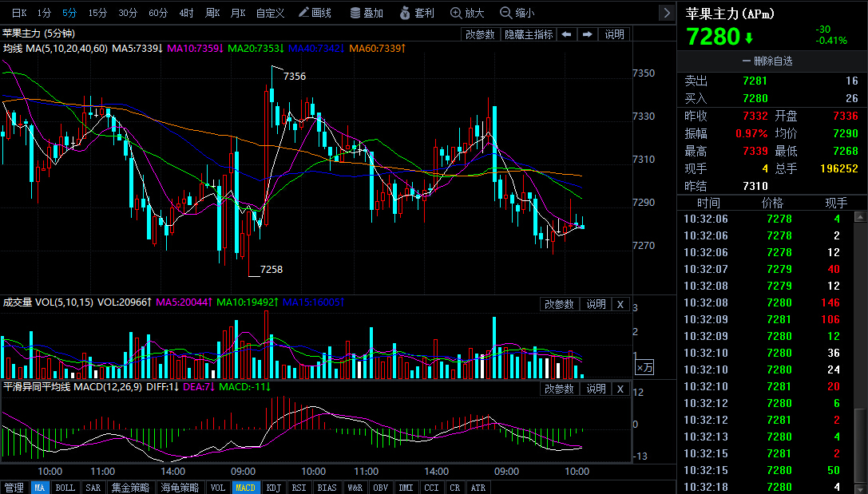
Task: Click the MA60:7339 legend label
Action: [x=378, y=49]
